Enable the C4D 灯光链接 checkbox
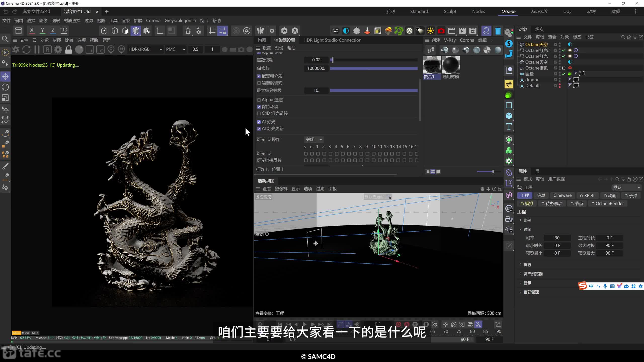The image size is (644, 362). pyautogui.click(x=259, y=113)
